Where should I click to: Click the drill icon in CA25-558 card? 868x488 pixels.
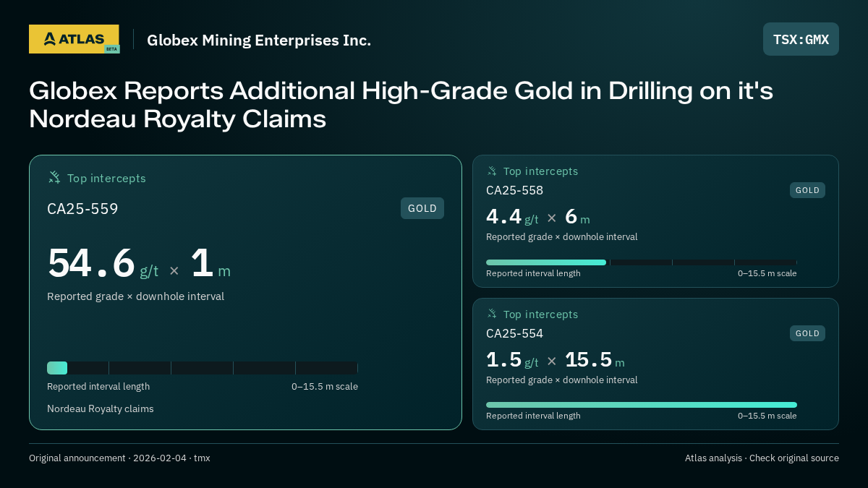492,171
